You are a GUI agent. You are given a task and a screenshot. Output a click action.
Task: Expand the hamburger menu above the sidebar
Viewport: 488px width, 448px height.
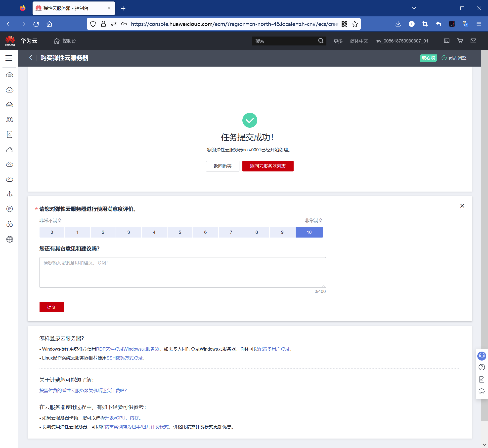[x=9, y=58]
